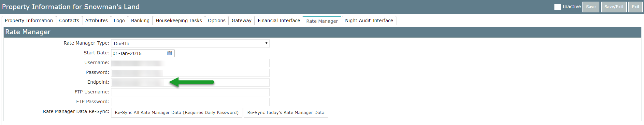Select the Attributes tab
The image size is (644, 125).
96,21
